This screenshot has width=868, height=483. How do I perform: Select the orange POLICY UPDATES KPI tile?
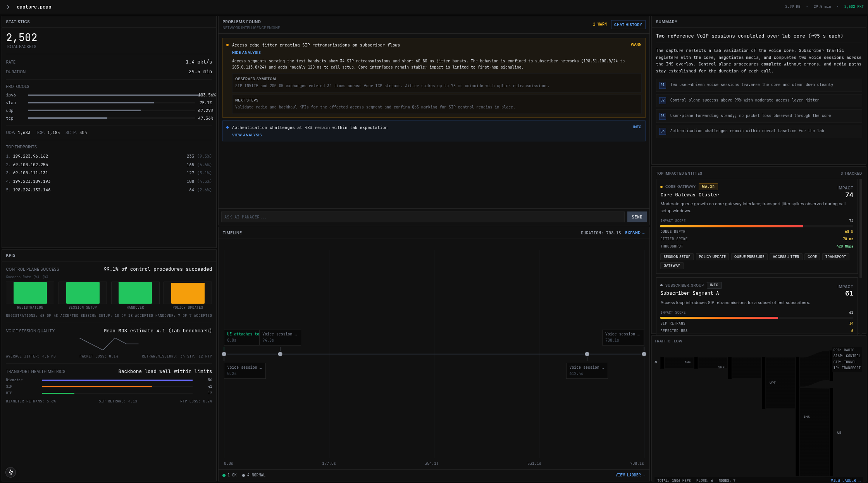(x=187, y=292)
